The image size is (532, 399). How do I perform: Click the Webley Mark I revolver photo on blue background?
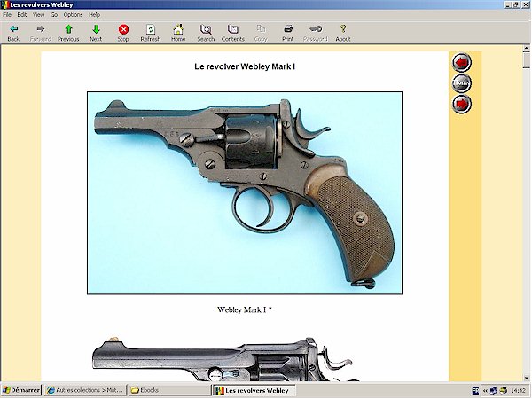(245, 192)
